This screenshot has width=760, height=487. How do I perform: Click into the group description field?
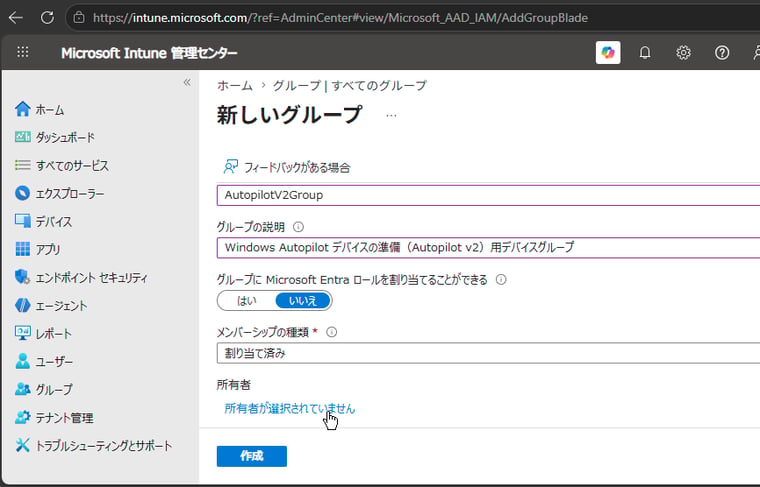[x=488, y=248]
